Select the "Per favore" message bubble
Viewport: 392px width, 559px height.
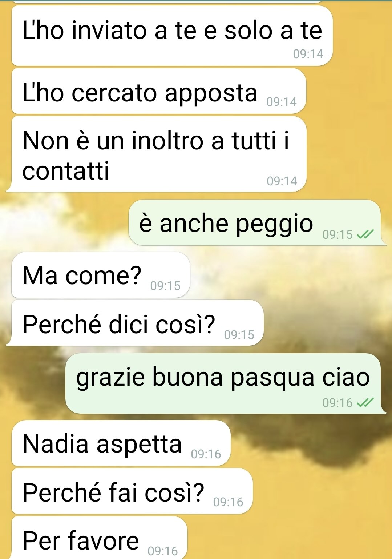pyautogui.click(x=99, y=538)
